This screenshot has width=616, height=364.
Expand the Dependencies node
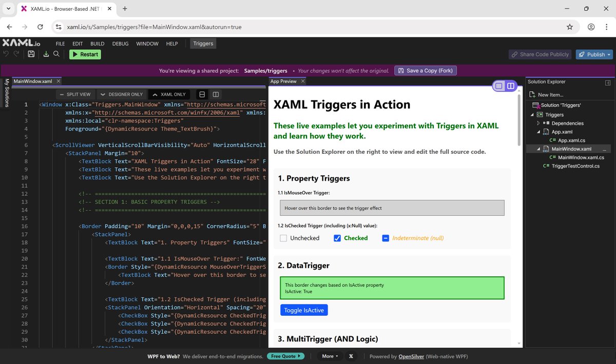538,123
